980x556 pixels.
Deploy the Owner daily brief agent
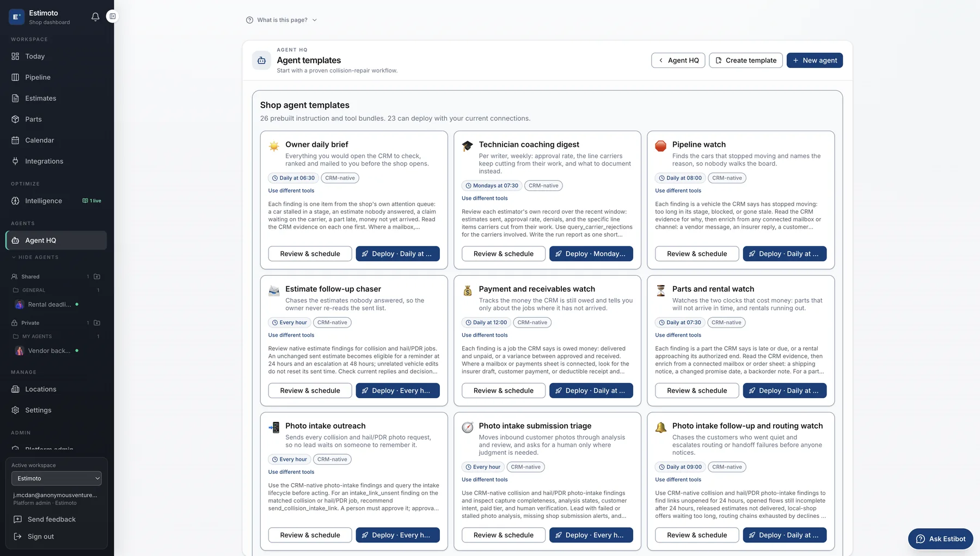point(397,254)
